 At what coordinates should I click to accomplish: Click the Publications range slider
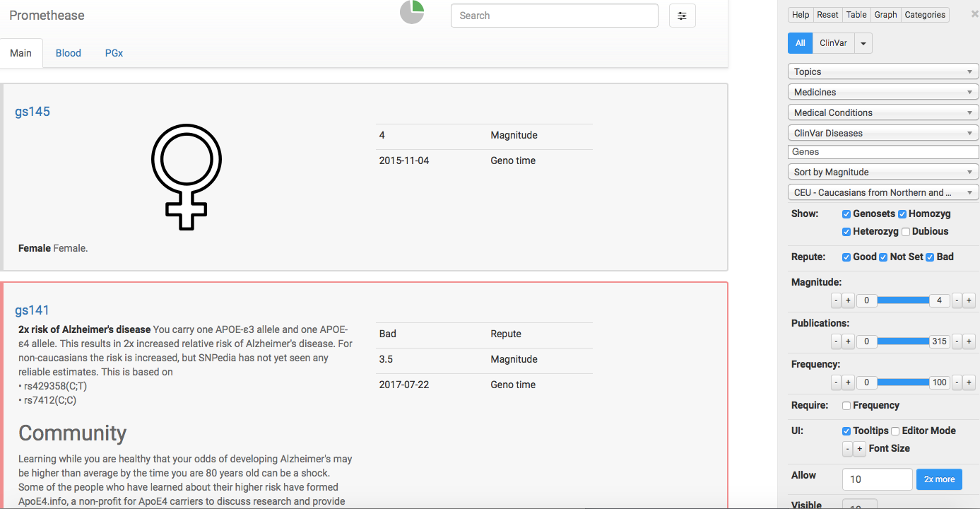[x=903, y=341]
